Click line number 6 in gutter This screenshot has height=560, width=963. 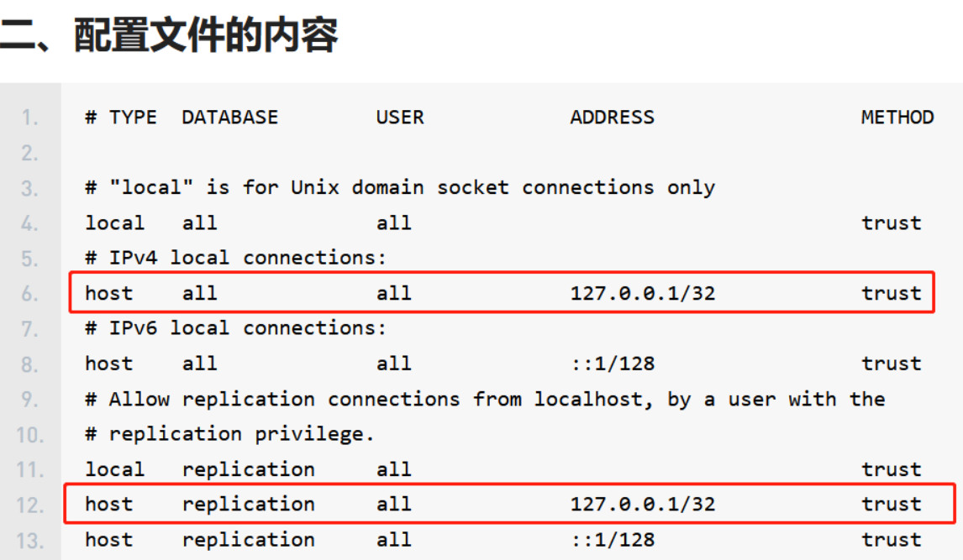(29, 294)
